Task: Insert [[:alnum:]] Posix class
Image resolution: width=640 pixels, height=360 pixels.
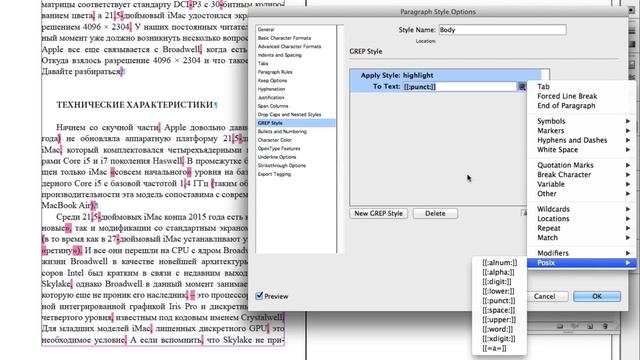Action: (499, 262)
